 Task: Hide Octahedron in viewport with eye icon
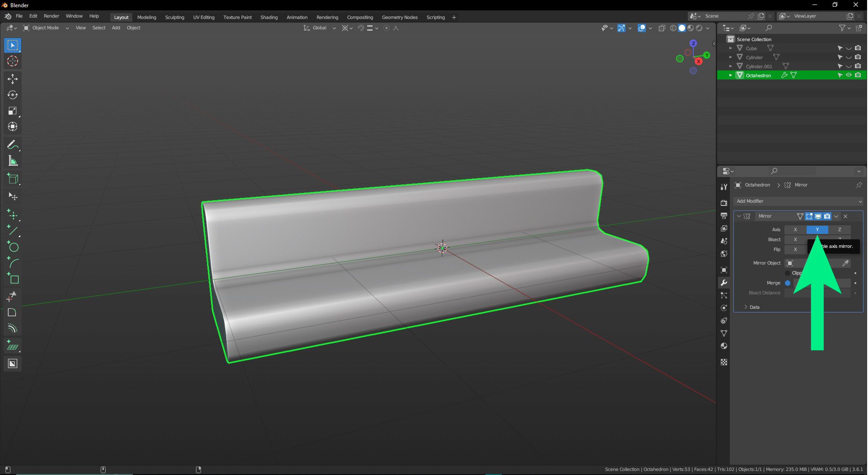coord(849,75)
